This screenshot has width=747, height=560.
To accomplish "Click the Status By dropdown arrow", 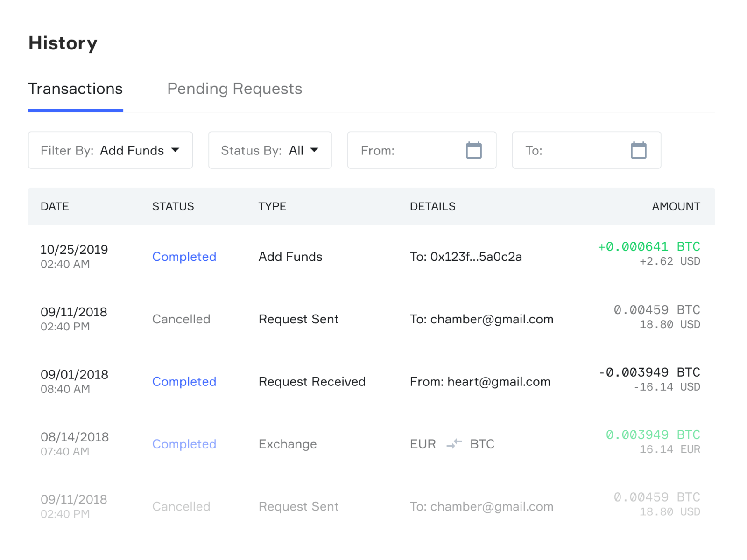I will pyautogui.click(x=315, y=150).
